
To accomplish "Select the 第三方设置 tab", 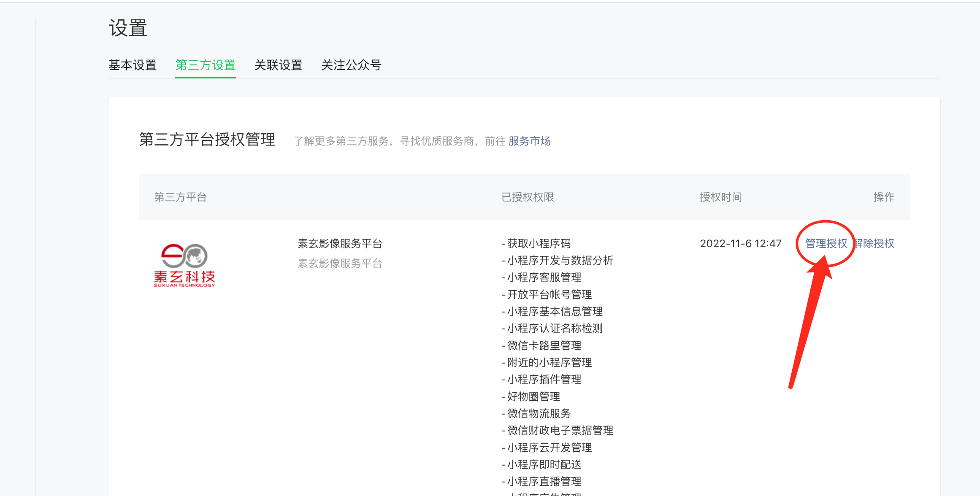I will pos(206,65).
